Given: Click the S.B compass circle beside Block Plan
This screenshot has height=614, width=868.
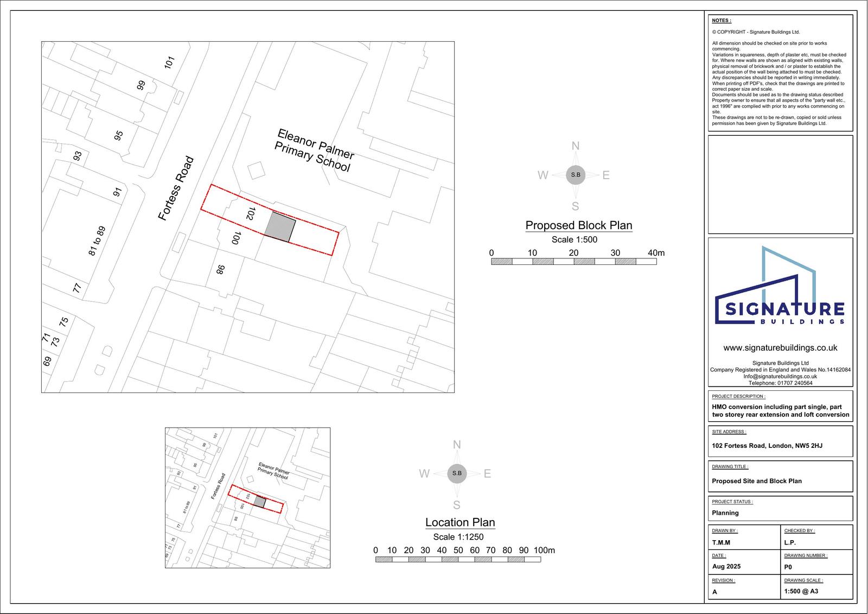Looking at the screenshot, I should [576, 175].
